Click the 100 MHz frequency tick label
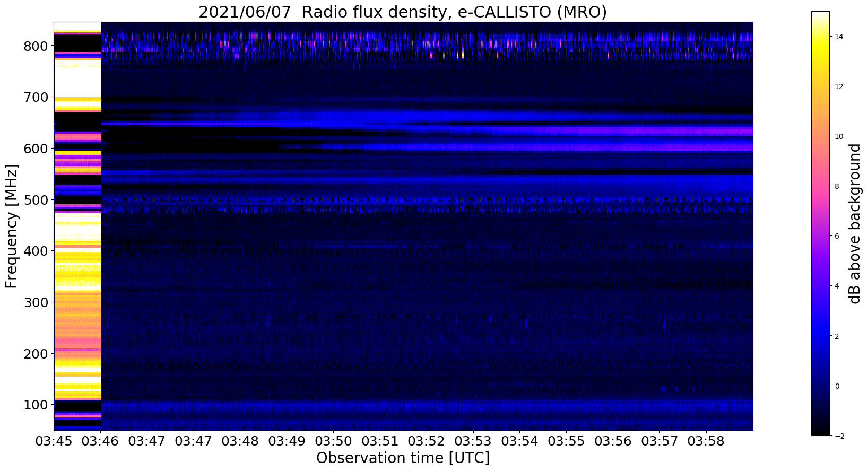868x471 pixels. 36,405
